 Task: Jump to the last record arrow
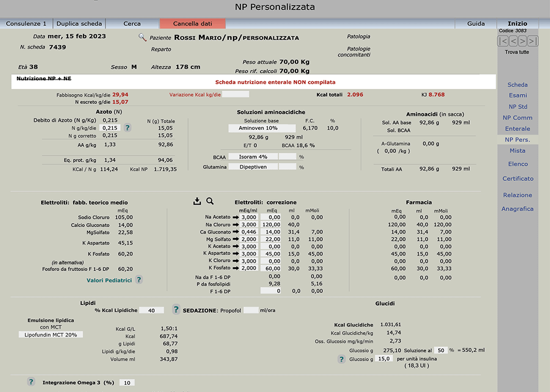pos(532,41)
